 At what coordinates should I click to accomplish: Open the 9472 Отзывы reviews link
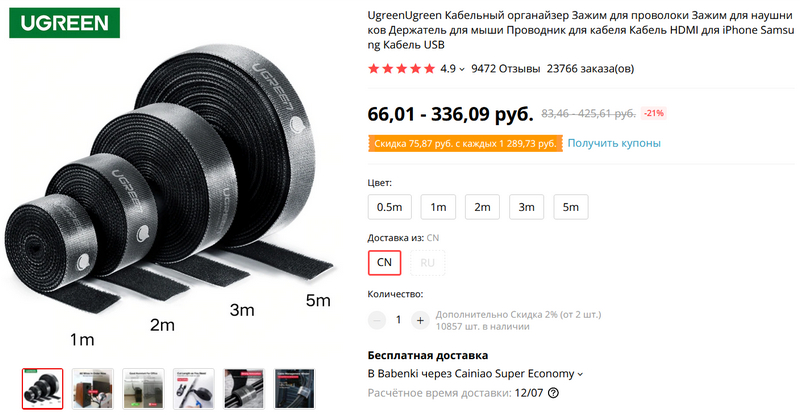pos(505,69)
